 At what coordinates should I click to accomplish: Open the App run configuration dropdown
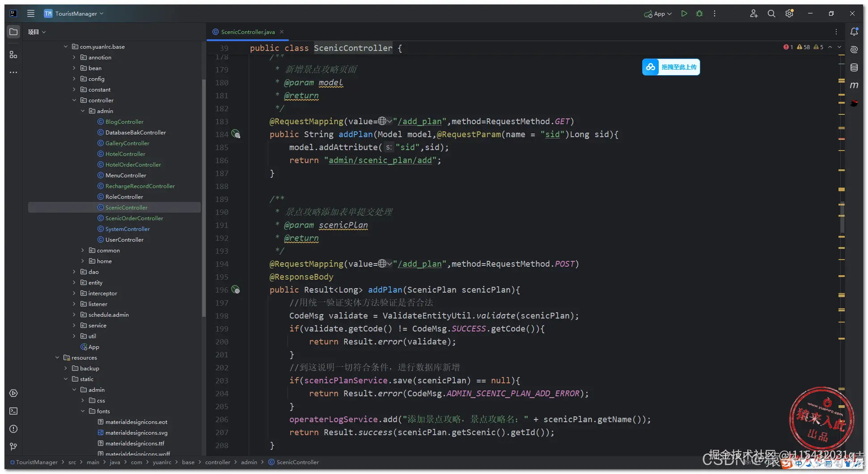click(x=658, y=14)
